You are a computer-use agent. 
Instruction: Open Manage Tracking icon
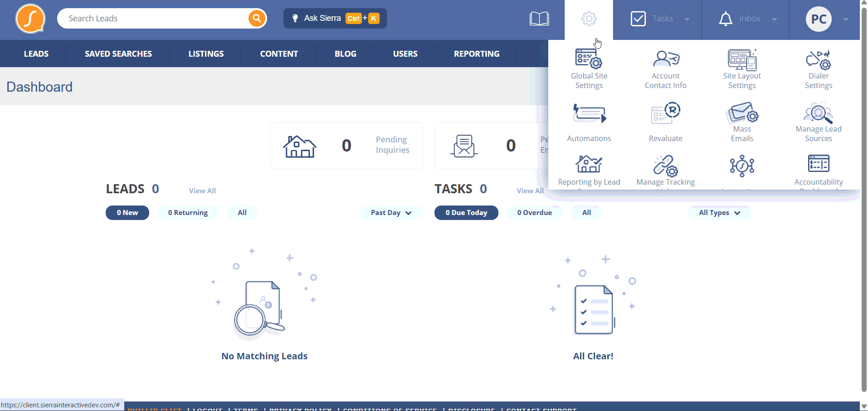coord(665,165)
